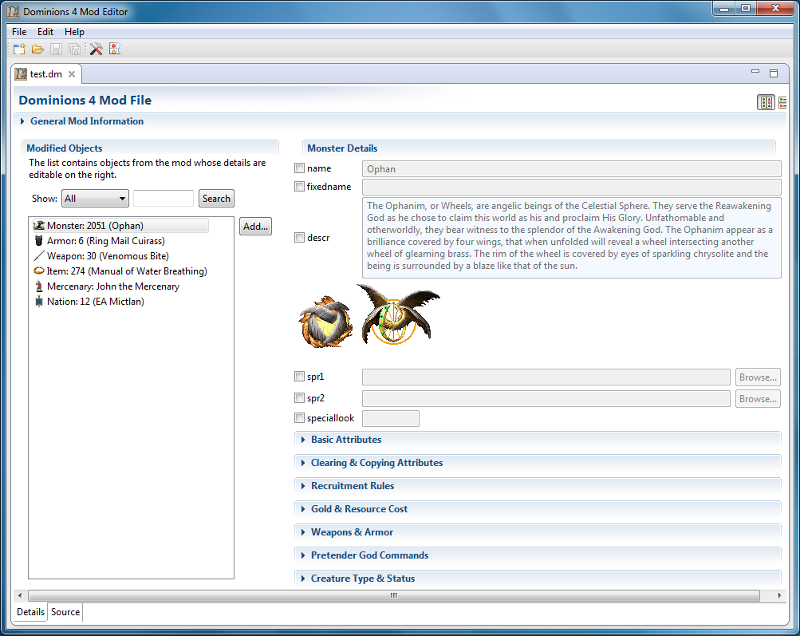Screen dimensions: 800x636
Task: Click the speciallook value field
Action: click(x=391, y=419)
